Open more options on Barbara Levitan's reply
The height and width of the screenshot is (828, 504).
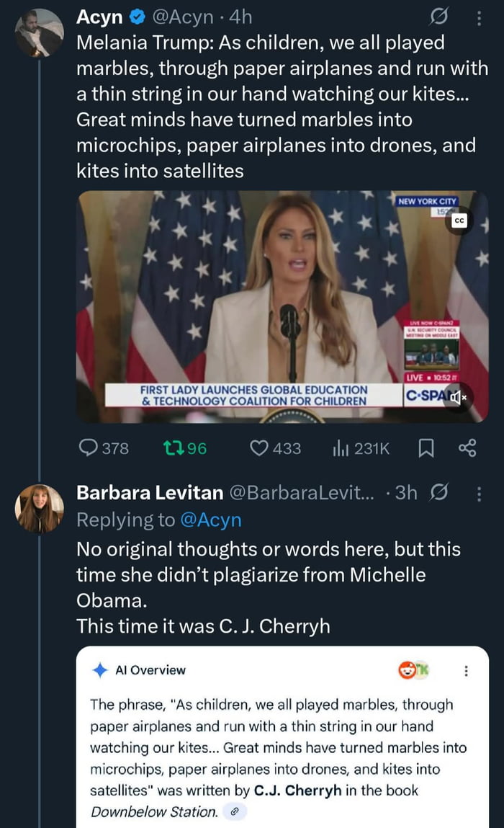(x=479, y=493)
